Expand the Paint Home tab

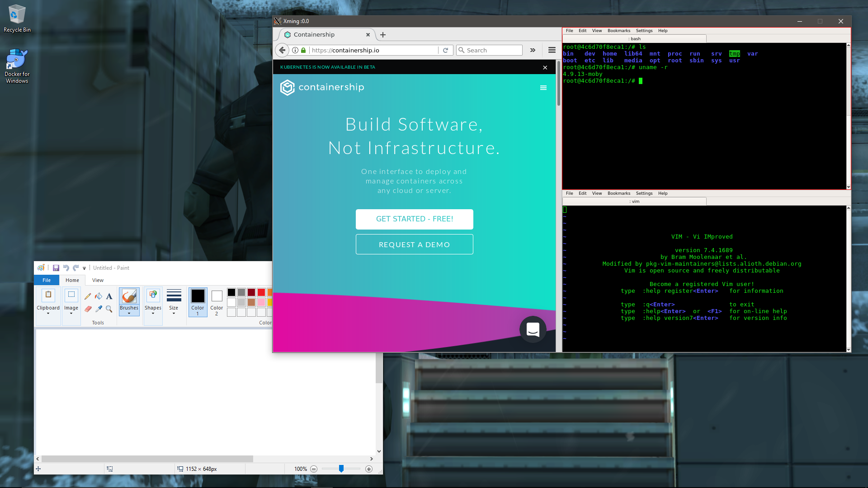coord(71,280)
